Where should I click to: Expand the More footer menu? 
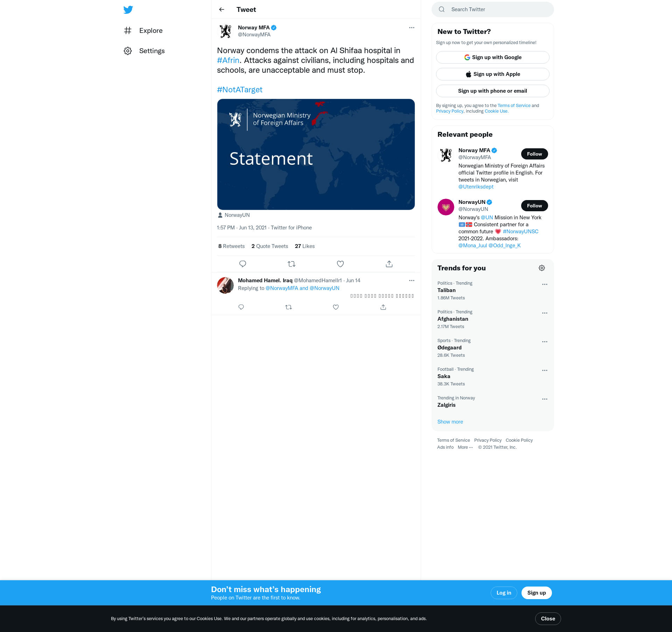(465, 447)
